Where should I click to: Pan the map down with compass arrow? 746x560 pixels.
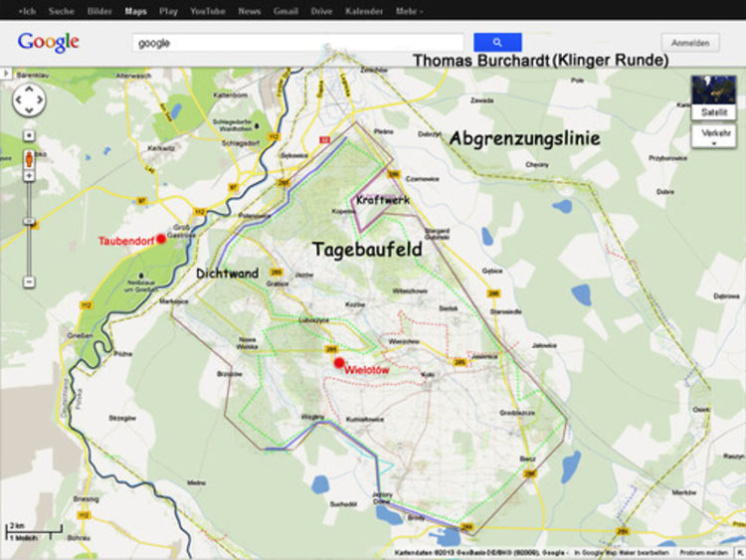28,111
